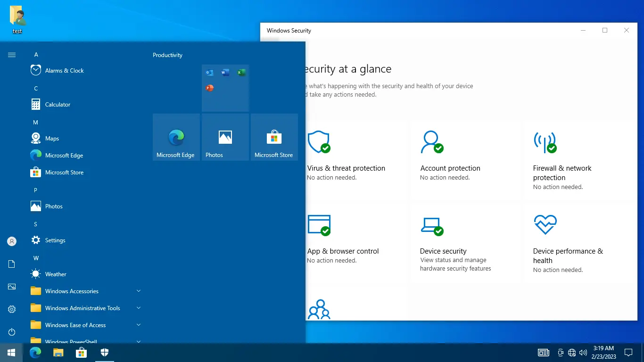Select the letter P heading in app list
This screenshot has height=362, width=644.
click(36, 190)
